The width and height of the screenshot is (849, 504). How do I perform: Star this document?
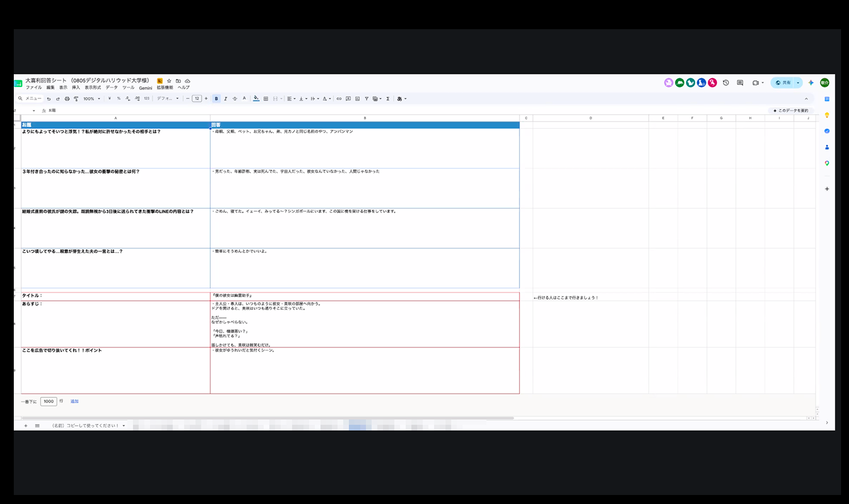[169, 81]
